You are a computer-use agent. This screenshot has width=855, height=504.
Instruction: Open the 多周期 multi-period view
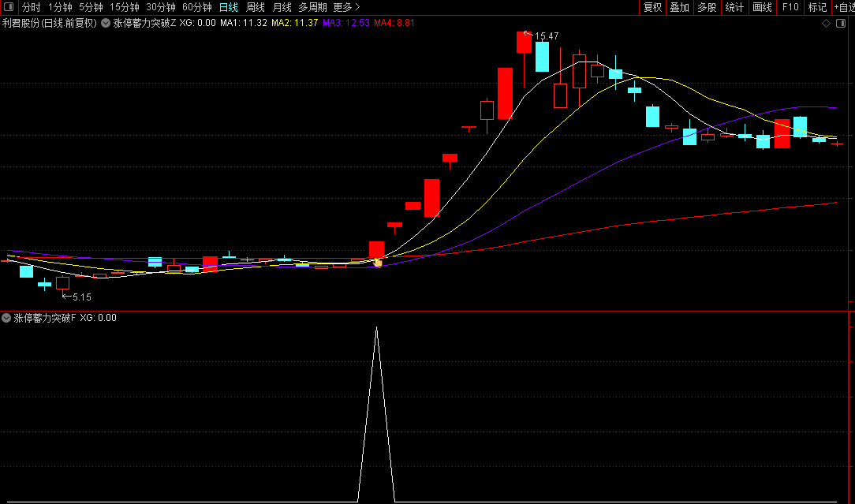coord(312,7)
